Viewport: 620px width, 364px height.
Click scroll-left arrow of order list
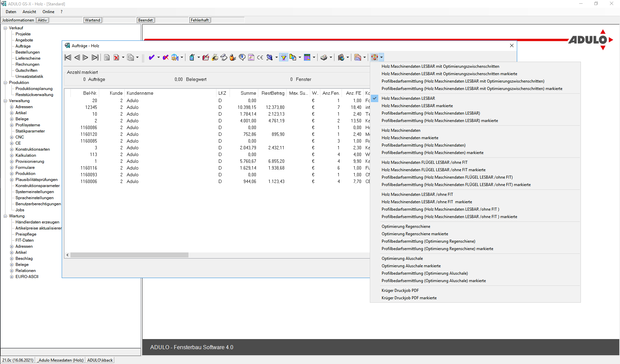click(67, 255)
